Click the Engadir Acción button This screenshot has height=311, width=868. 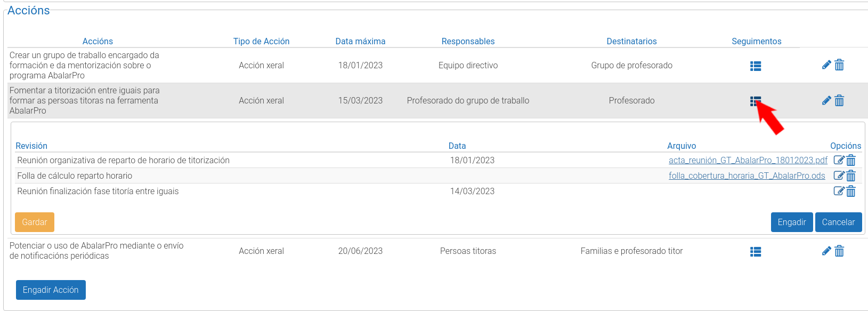pyautogui.click(x=51, y=290)
